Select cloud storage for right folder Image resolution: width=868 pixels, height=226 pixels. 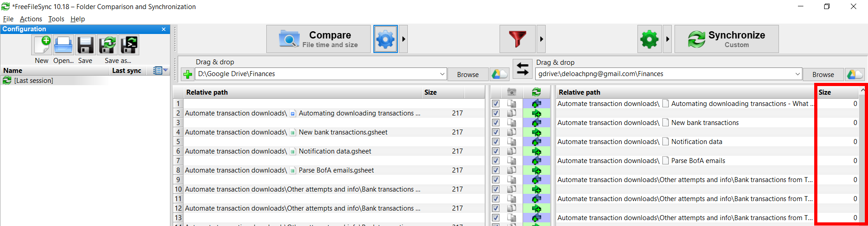coord(854,74)
